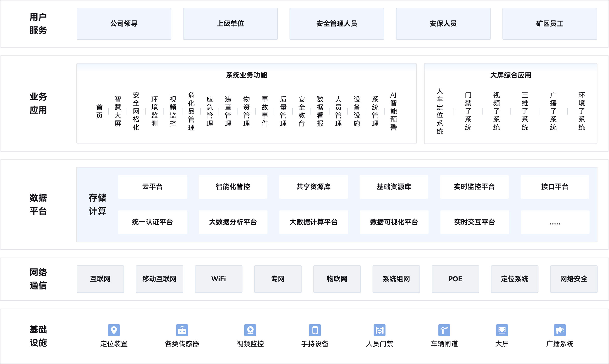Select the 公司领导 user box
Image resolution: width=609 pixels, height=364 pixels.
pyautogui.click(x=124, y=24)
